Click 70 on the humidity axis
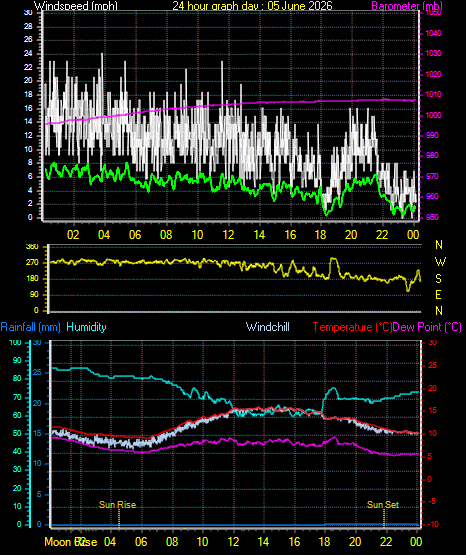This screenshot has width=466, height=555. point(17,397)
